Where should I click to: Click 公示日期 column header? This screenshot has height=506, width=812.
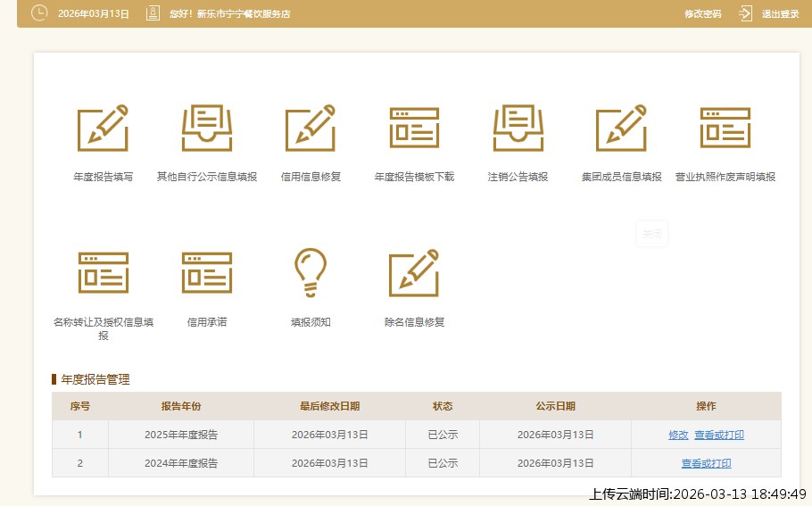coord(556,406)
